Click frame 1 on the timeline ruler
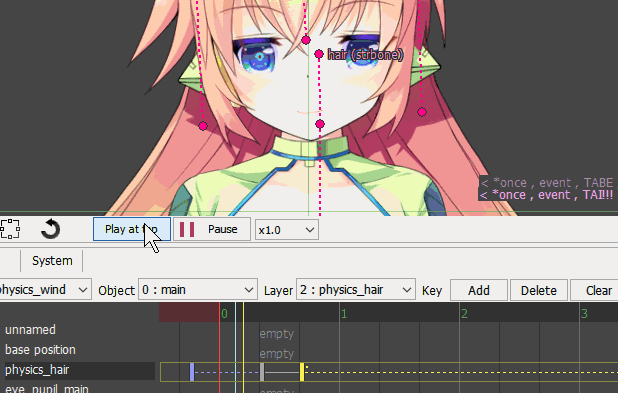Screen dimensions: 618x393 pyautogui.click(x=344, y=314)
